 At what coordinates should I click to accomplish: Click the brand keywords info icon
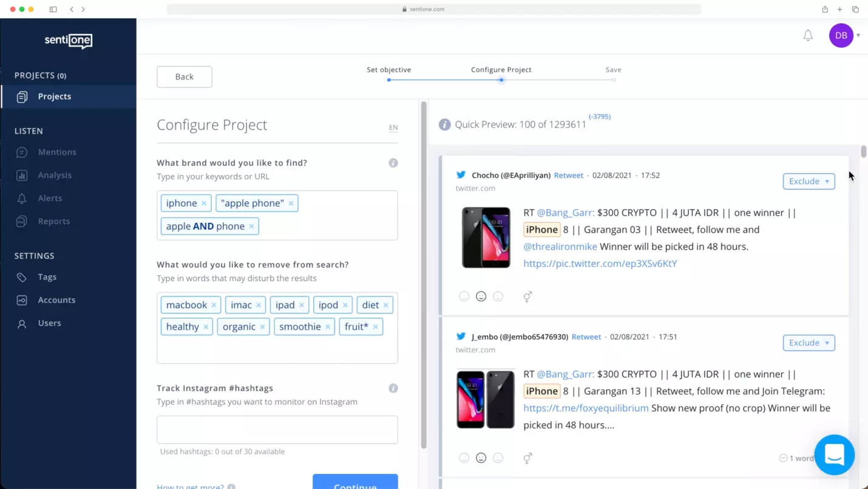tap(393, 163)
